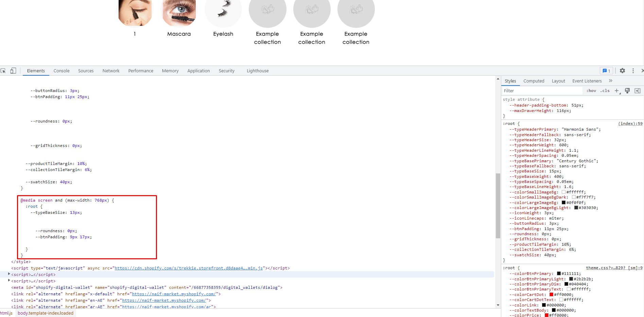Toggle the computed styles sidebar pane icon
644x317 pixels.
(638, 91)
